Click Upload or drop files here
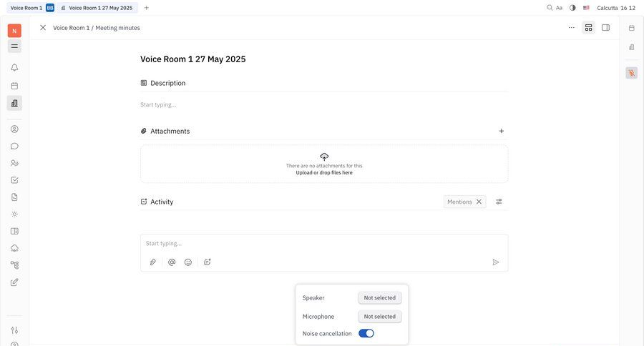Image resolution: width=644 pixels, height=346 pixels. click(x=324, y=172)
